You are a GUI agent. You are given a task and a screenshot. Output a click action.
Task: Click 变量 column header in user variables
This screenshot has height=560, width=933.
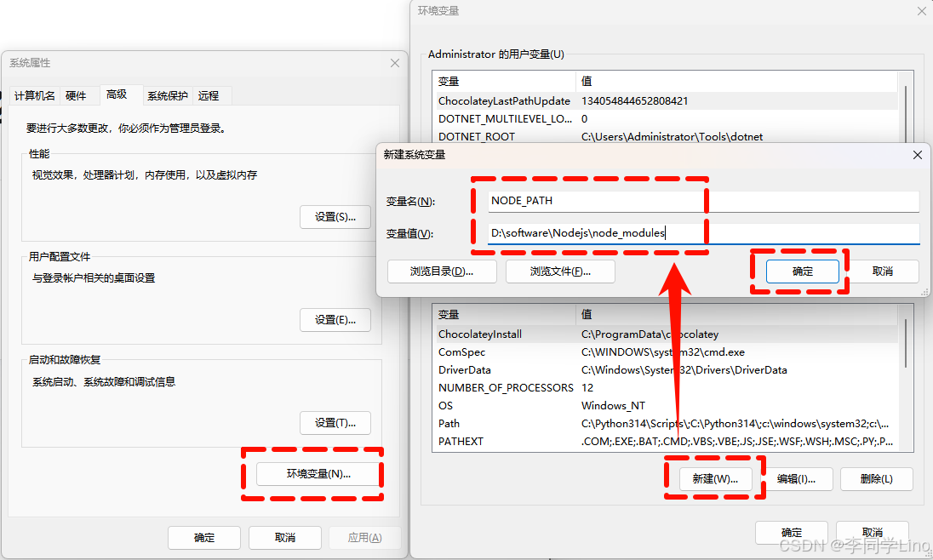tap(505, 82)
